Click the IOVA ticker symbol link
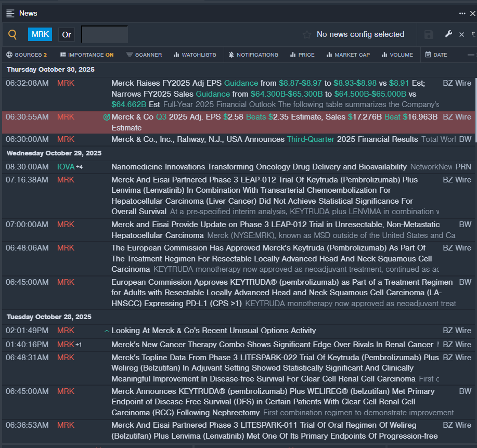Image resolution: width=477 pixels, height=448 pixels. pos(66,167)
